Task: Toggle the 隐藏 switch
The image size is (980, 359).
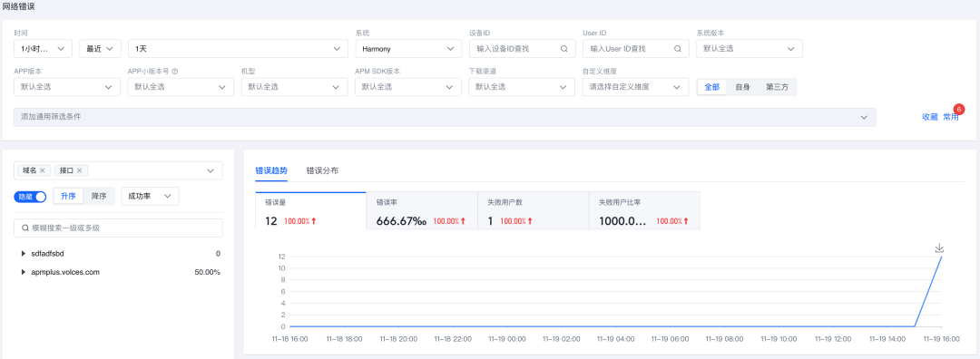Action: [x=30, y=196]
